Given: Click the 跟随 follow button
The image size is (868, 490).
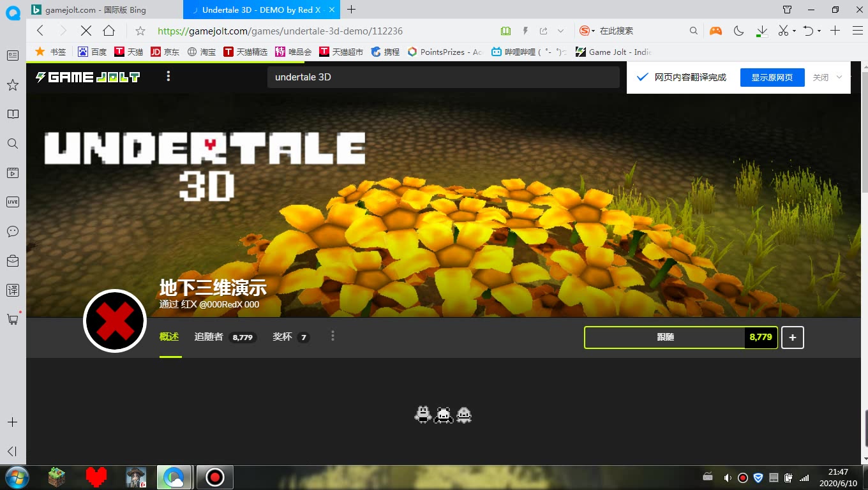Looking at the screenshot, I should [681, 337].
